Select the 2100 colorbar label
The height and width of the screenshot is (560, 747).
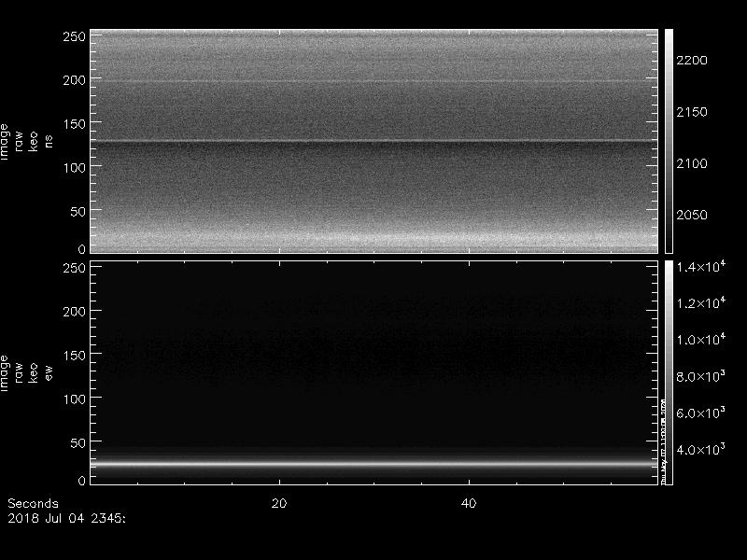pos(692,163)
